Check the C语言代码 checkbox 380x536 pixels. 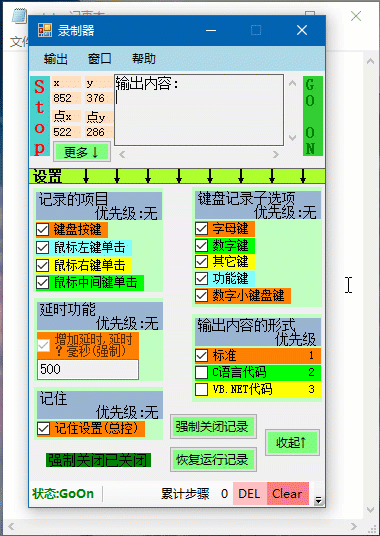point(202,373)
